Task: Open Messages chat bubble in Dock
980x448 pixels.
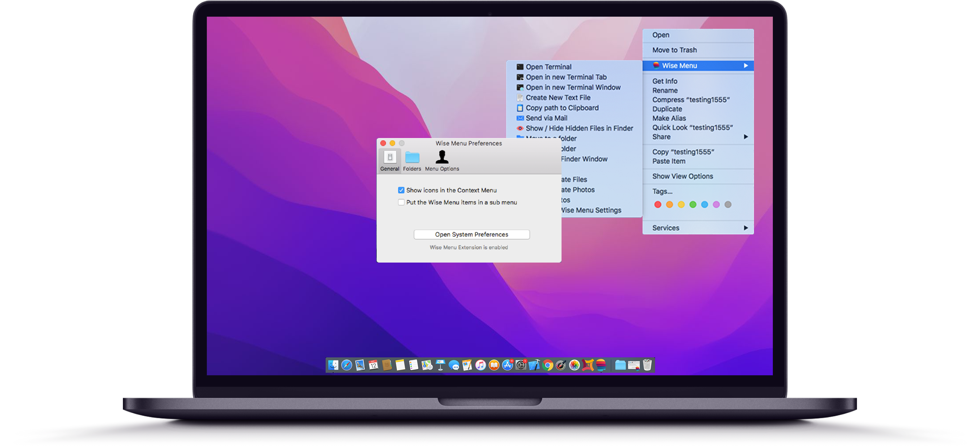Action: 454,365
